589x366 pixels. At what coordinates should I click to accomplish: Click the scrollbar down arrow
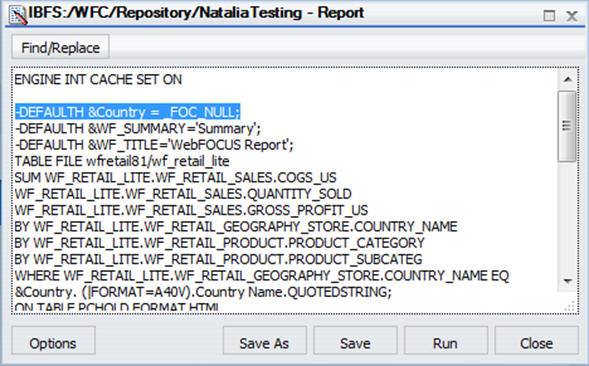coord(568,280)
